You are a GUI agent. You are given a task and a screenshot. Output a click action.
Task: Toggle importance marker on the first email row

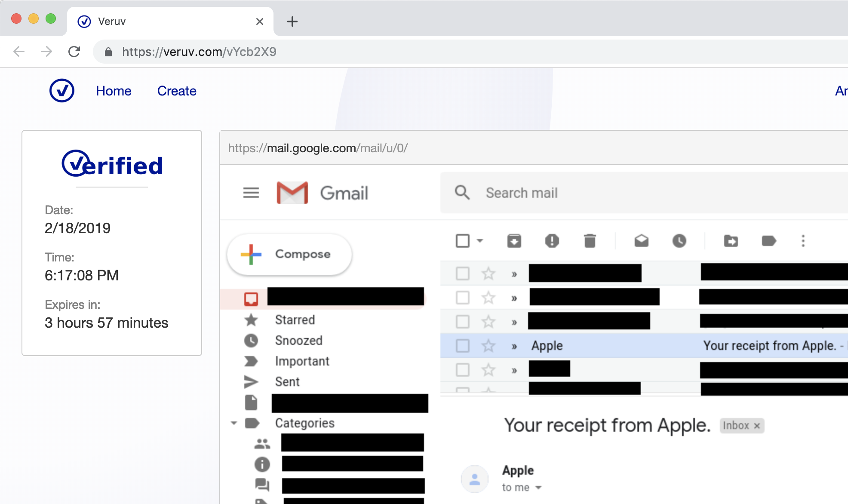514,274
